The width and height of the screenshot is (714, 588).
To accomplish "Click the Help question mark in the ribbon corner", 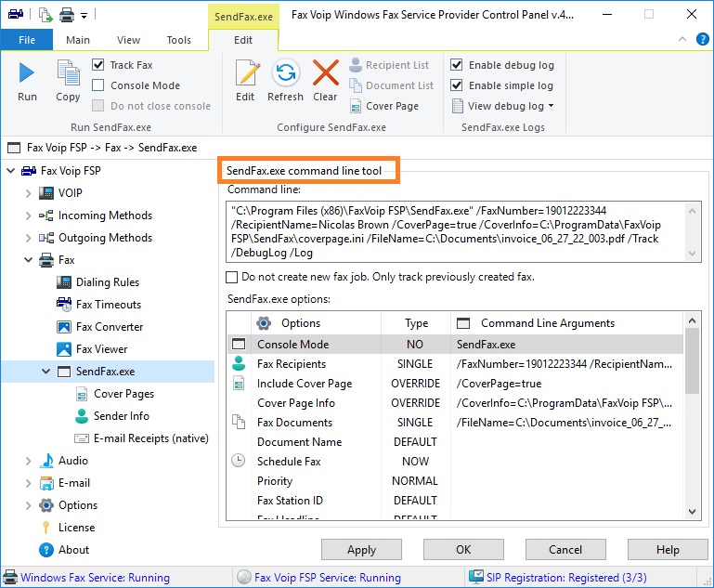I will (x=703, y=39).
